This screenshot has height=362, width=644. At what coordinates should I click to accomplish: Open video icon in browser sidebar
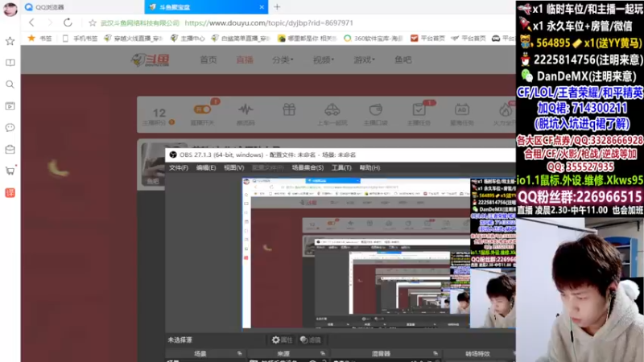click(x=10, y=106)
